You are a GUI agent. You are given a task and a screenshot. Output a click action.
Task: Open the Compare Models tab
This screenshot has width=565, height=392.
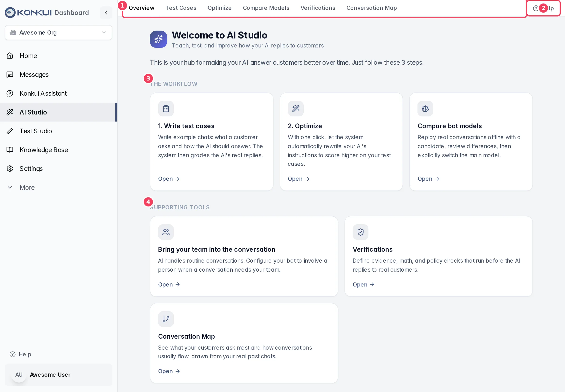coord(266,8)
